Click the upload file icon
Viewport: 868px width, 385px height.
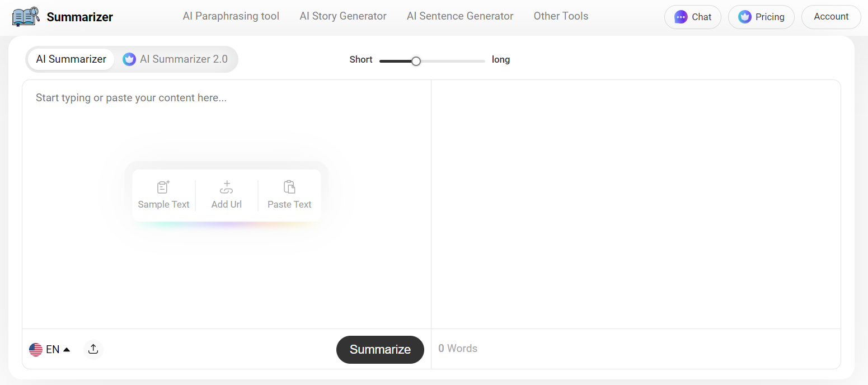pos(93,349)
